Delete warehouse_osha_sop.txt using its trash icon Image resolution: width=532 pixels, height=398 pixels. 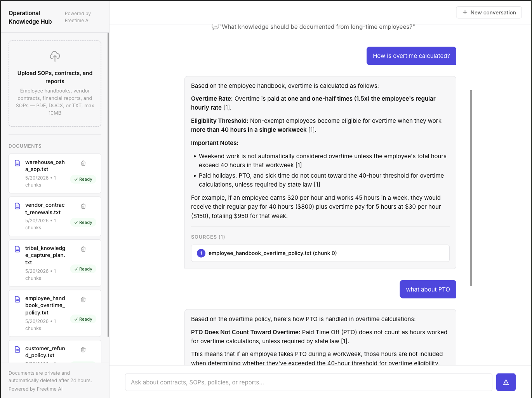[83, 163]
